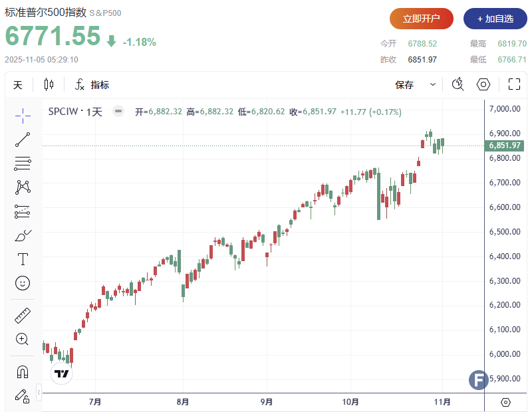The height and width of the screenshot is (412, 532).
Task: Click the 6,851.97 price label on axis
Action: tap(505, 146)
